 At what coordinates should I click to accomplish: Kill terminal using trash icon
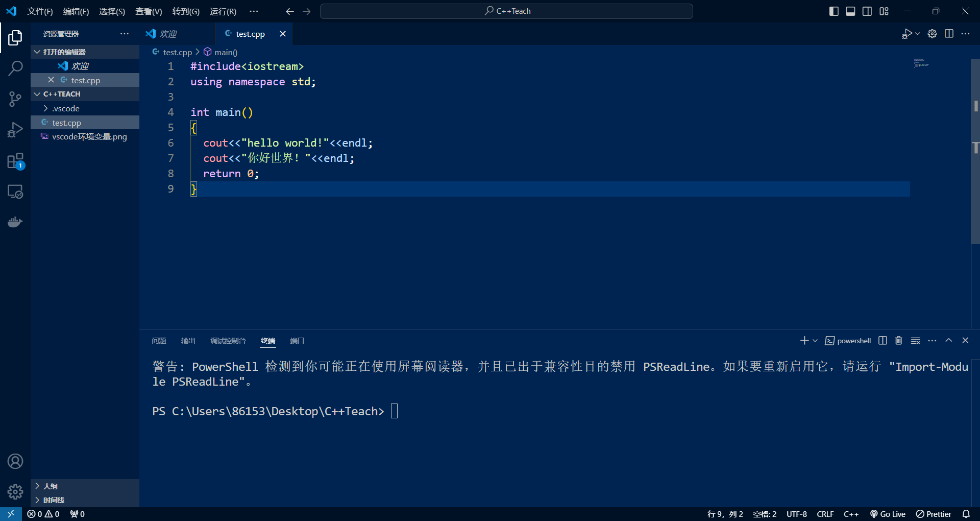tap(899, 341)
